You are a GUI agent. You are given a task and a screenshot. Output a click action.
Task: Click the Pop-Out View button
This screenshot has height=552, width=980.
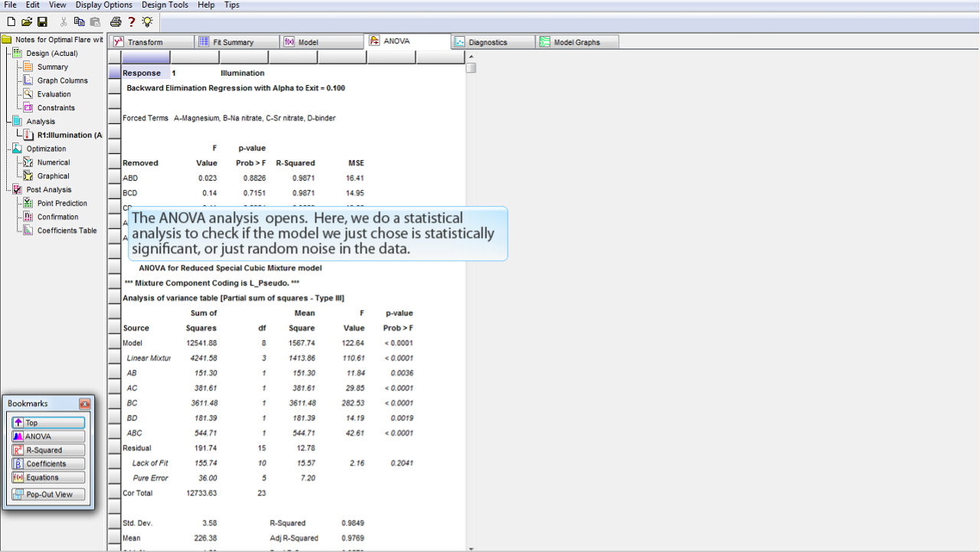coord(48,495)
